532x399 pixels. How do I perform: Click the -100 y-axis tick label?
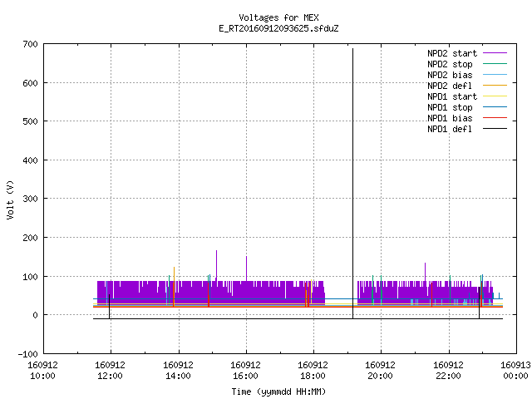28,354
